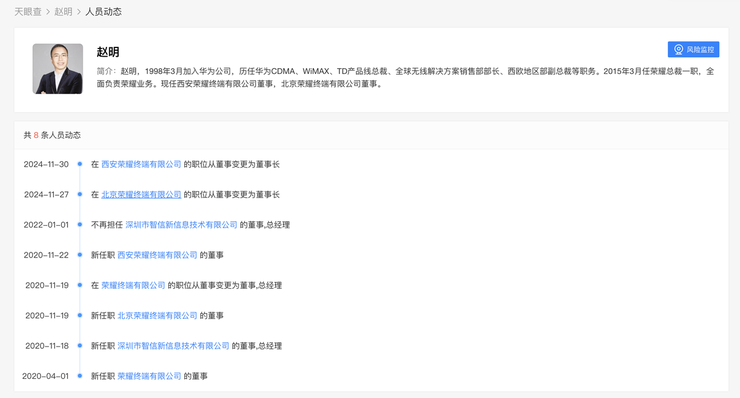Open 西安荣耀终端有限公司 link dated 2024-11-30
Viewport: 740px width, 398px height.
(x=141, y=164)
